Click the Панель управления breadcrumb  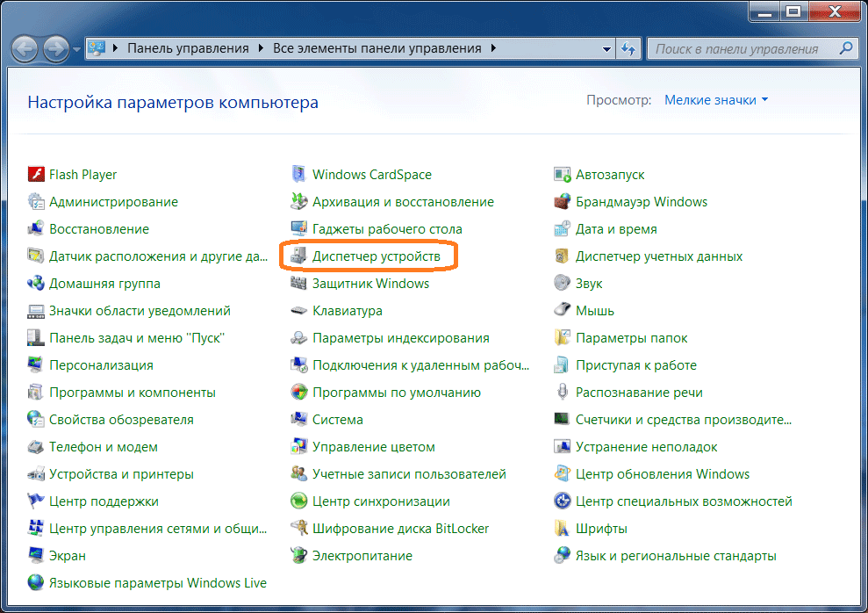[x=188, y=48]
